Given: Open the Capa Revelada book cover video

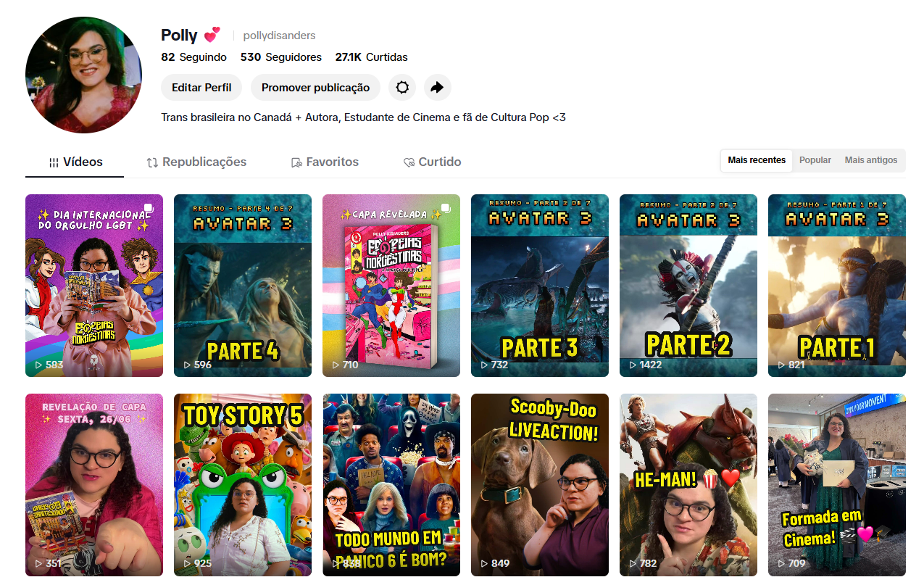Looking at the screenshot, I should click(x=391, y=286).
